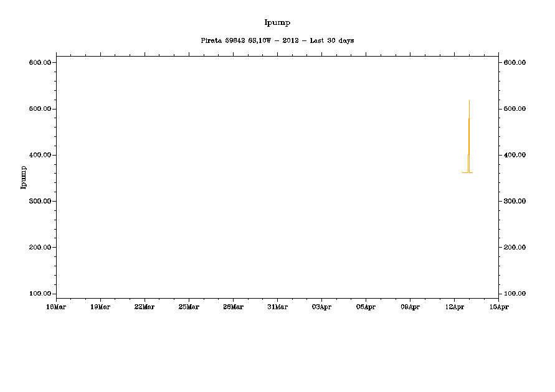Click the 200.00 label on right axis
Image resolution: width=555 pixels, height=392 pixels.
click(x=515, y=247)
